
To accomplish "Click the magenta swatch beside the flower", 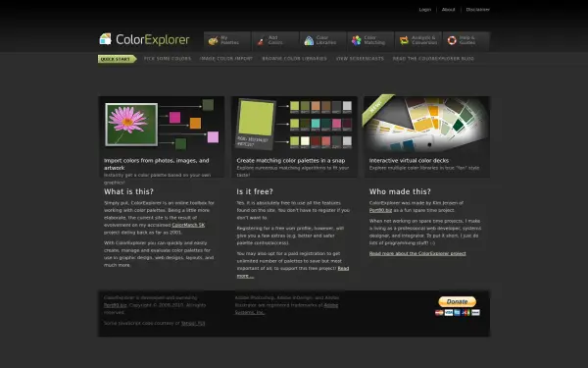I will [x=174, y=117].
